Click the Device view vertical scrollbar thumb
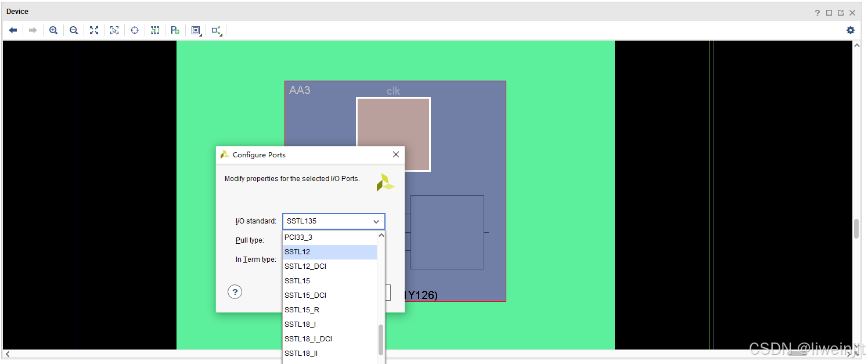 856,229
